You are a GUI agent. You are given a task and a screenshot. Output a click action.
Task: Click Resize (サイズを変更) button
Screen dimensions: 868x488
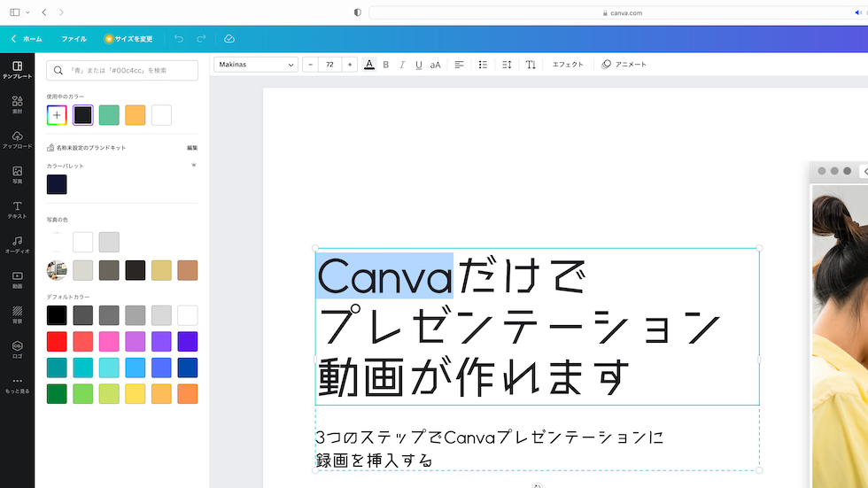(x=128, y=39)
